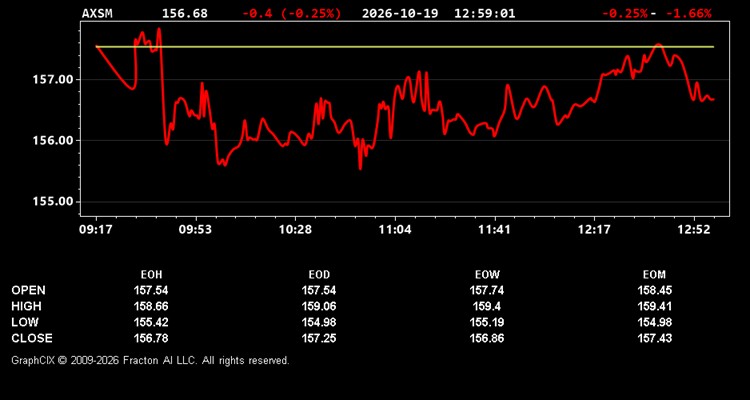Select EOW low value 155.19
Image resolution: width=750 pixels, height=400 pixels.
[x=487, y=322]
